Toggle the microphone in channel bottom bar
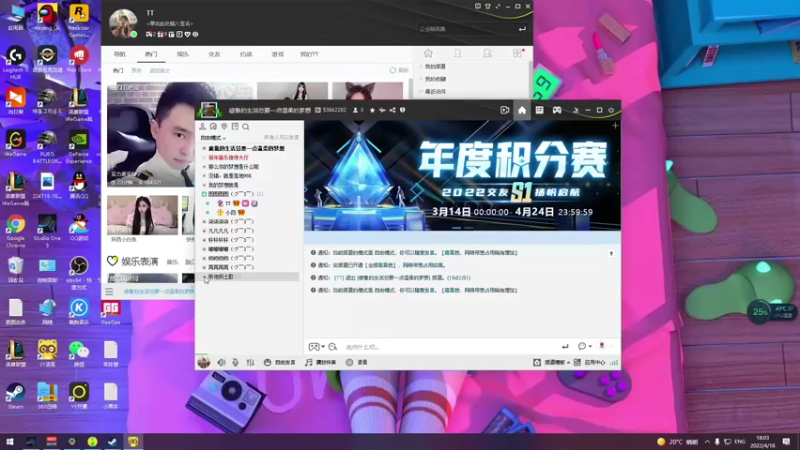 [x=235, y=362]
